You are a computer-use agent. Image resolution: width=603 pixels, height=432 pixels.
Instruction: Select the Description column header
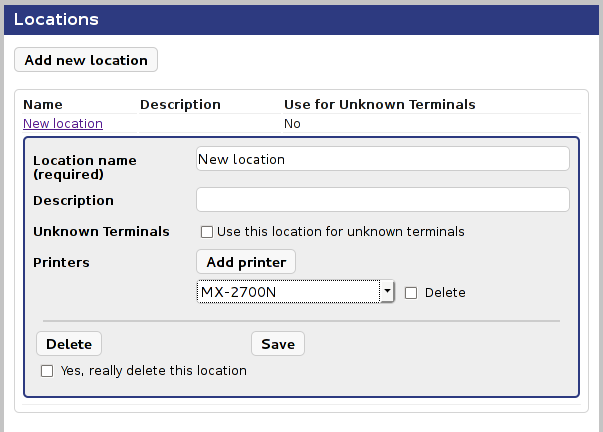coord(180,104)
